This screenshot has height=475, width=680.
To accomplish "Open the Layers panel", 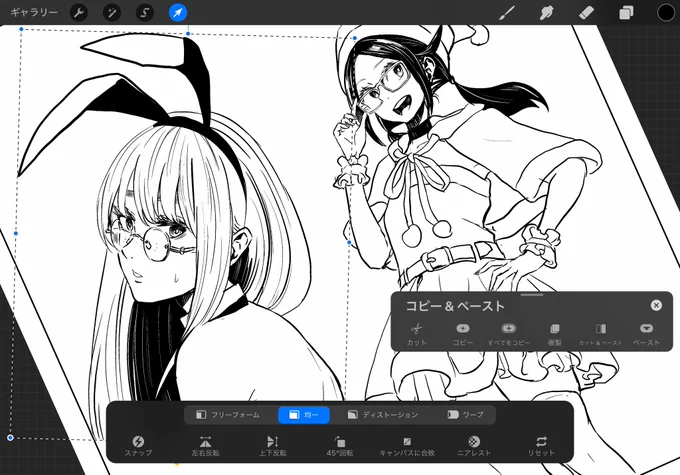I will pyautogui.click(x=626, y=13).
